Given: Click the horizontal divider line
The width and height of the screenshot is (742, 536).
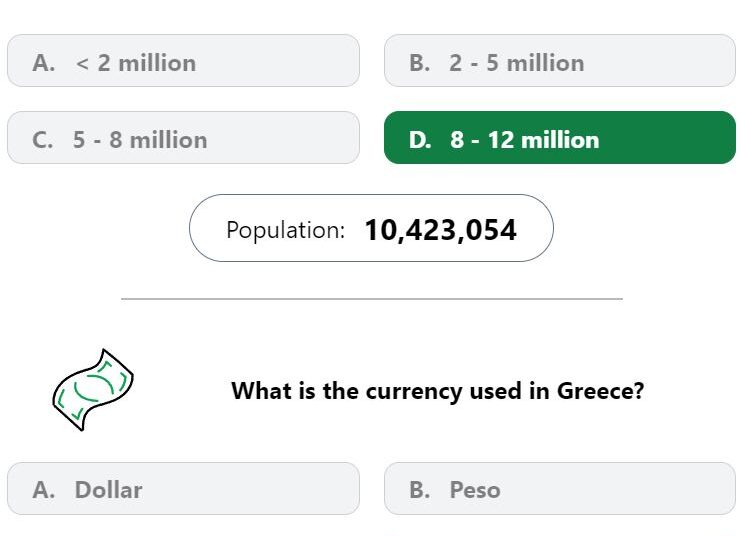Looking at the screenshot, I should click(x=372, y=299).
